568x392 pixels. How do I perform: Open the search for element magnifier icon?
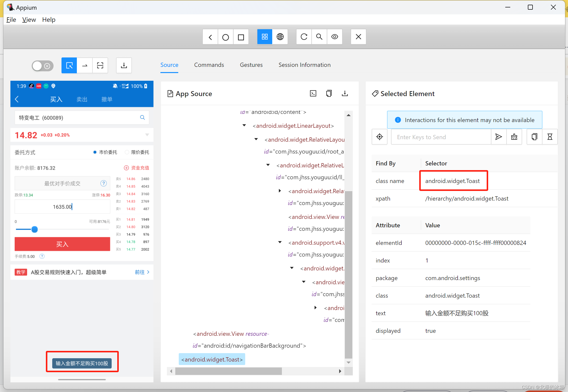point(319,37)
